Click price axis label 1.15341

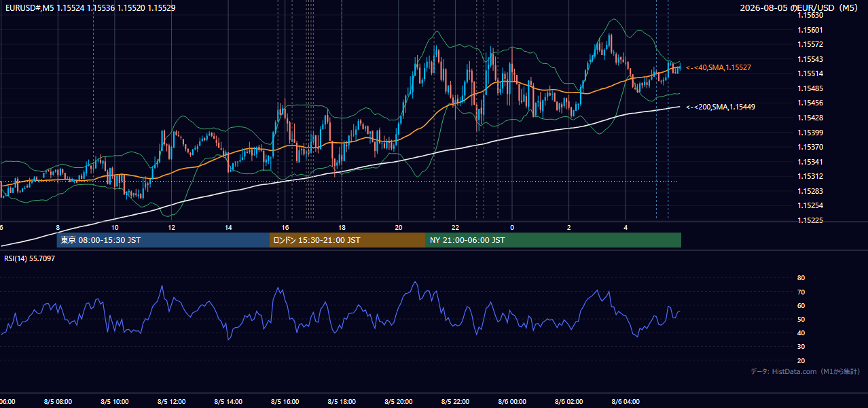pyautogui.click(x=810, y=162)
